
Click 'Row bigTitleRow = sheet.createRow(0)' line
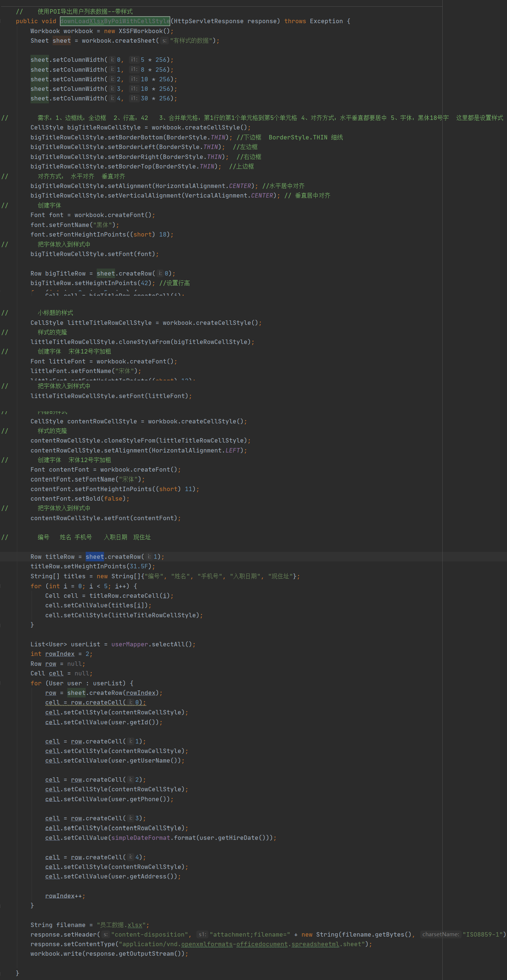[x=103, y=274]
